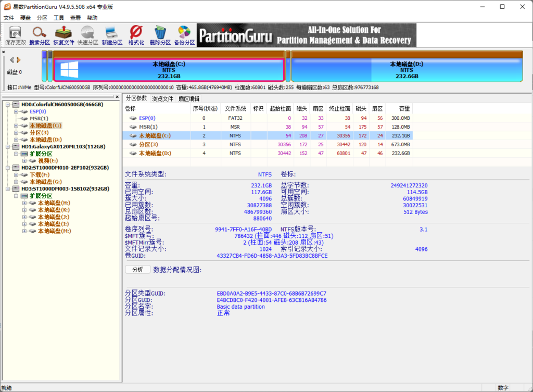Viewport: 533px width, 392px height.
Task: Click the 文件系统 column header
Action: pyautogui.click(x=235, y=108)
